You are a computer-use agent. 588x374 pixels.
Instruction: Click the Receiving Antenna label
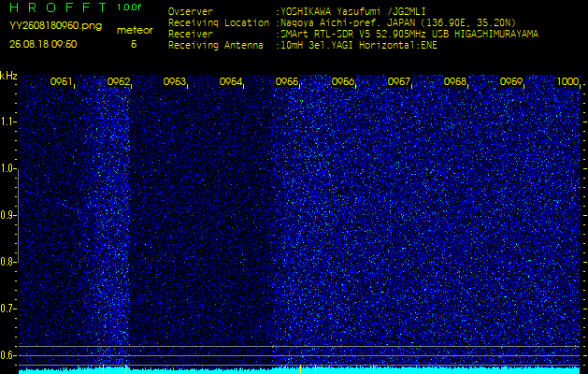216,46
